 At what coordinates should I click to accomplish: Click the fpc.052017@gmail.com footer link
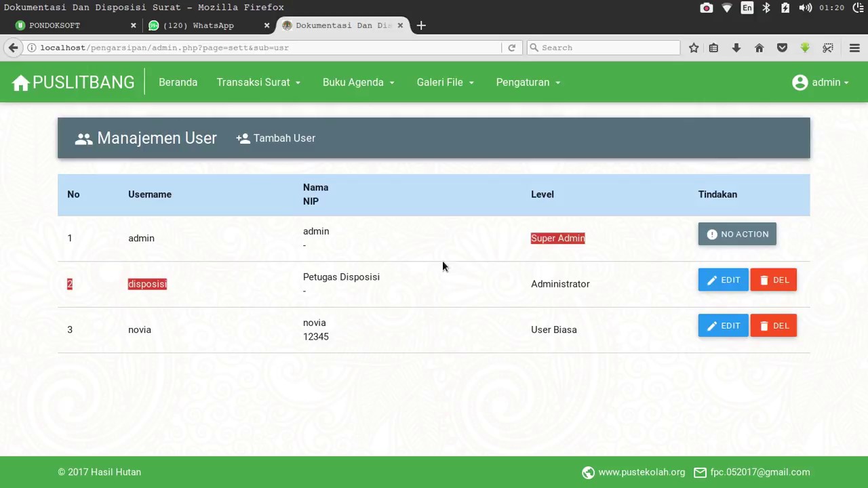(x=760, y=472)
